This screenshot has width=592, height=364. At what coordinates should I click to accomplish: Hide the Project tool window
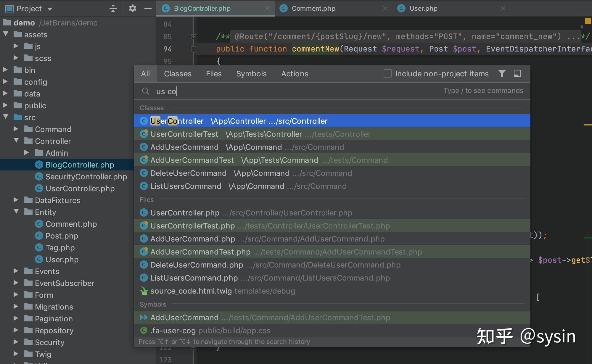[148, 8]
